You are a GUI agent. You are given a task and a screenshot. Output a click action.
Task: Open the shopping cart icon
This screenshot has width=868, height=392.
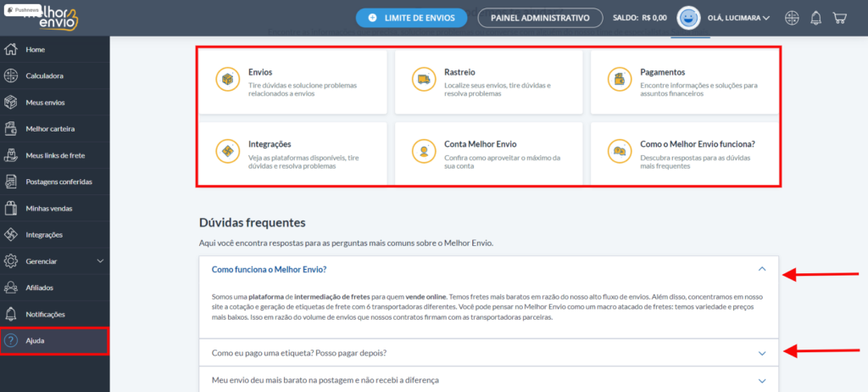tap(839, 18)
